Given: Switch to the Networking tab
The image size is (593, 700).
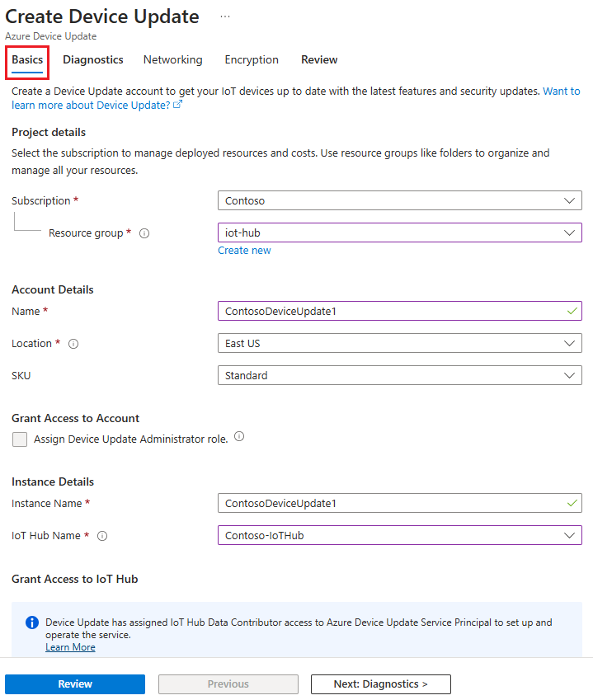Looking at the screenshot, I should [172, 59].
